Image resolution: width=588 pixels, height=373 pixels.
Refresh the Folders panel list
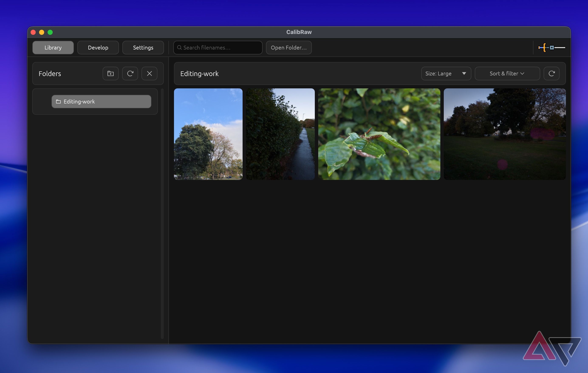pos(130,73)
